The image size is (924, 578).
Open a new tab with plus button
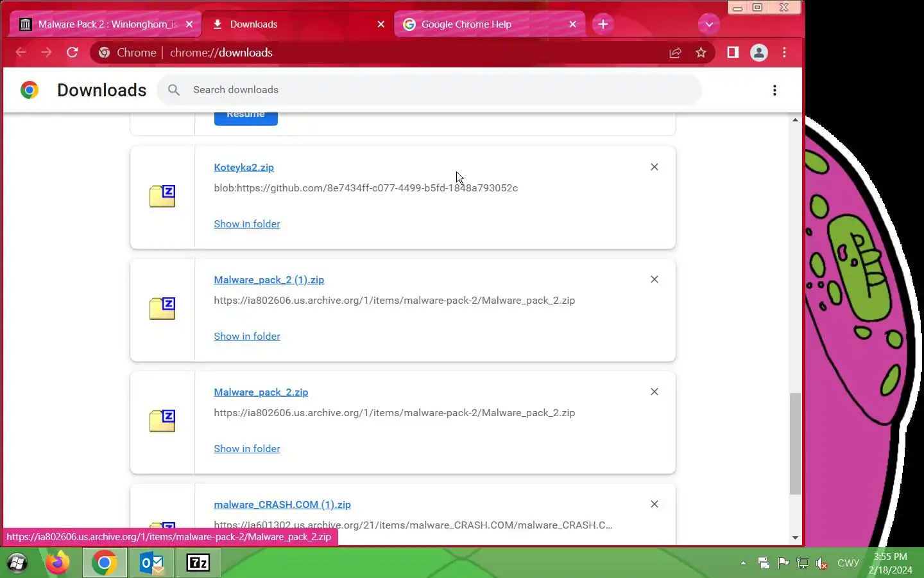click(603, 24)
